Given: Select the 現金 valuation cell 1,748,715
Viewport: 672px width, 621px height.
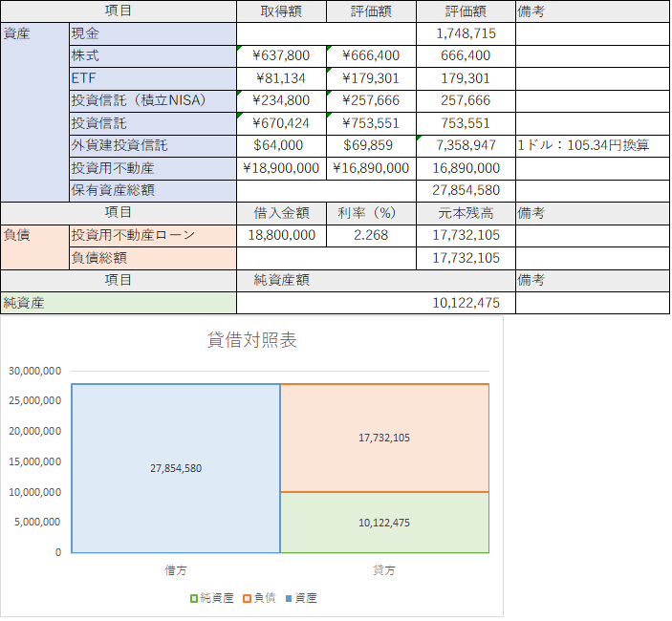Looking at the screenshot, I should pyautogui.click(x=466, y=33).
